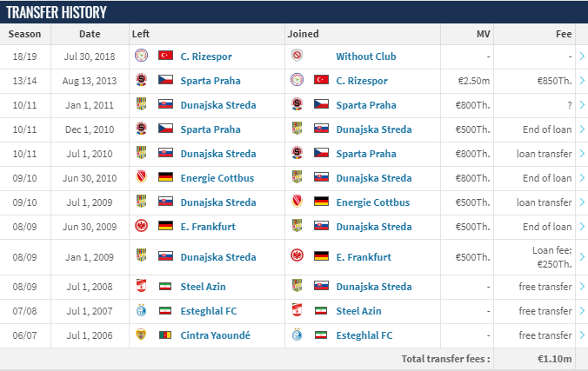
Task: Click Energie Cottbus crest in Jun 30, 2010 row
Action: 141,177
